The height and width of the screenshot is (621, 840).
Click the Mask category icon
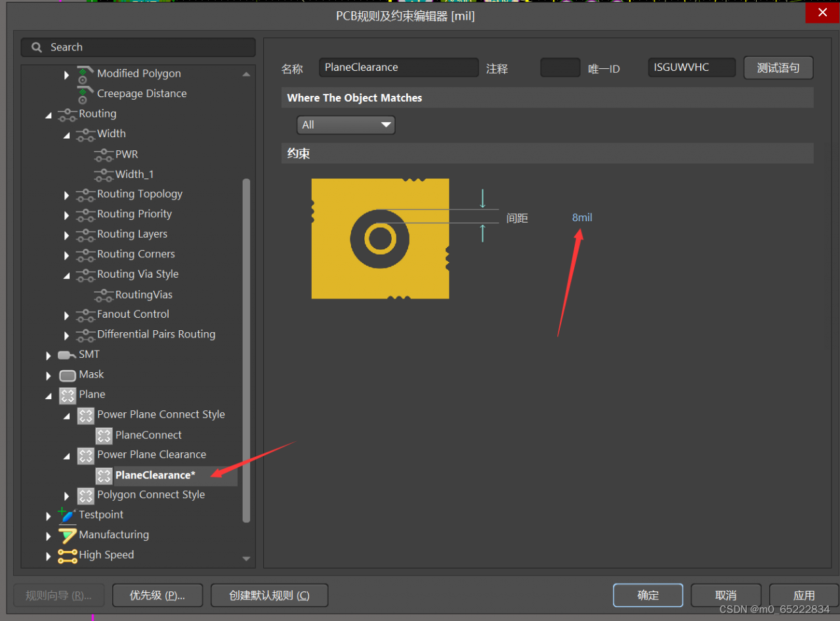coord(68,375)
